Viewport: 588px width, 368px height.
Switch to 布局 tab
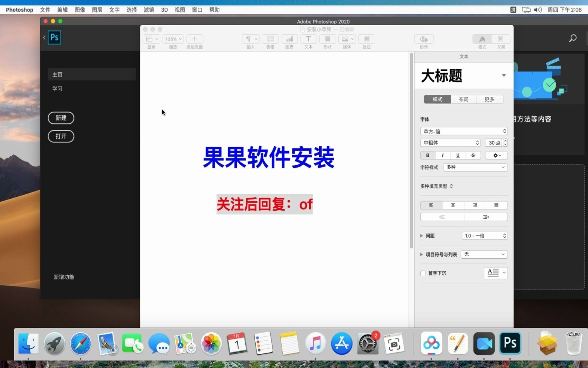463,99
